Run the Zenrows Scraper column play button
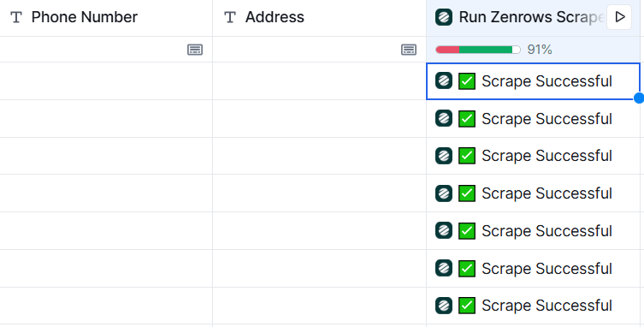644x327 pixels. [619, 17]
